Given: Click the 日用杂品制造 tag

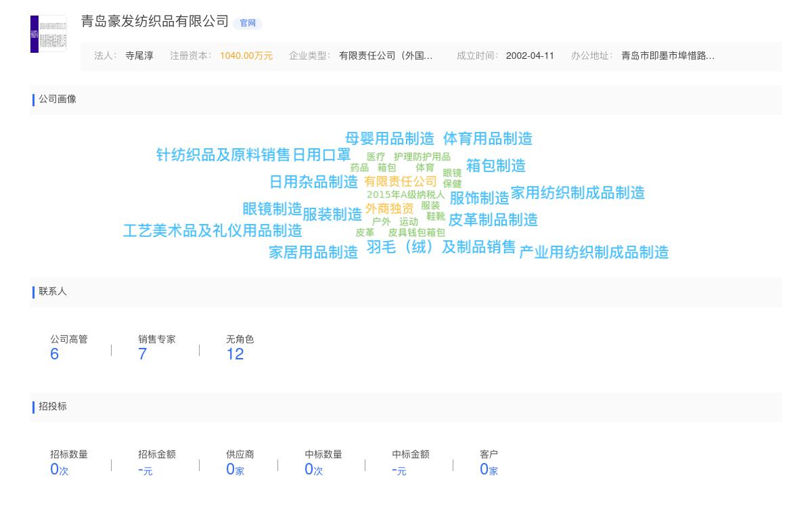Looking at the screenshot, I should 313,182.
